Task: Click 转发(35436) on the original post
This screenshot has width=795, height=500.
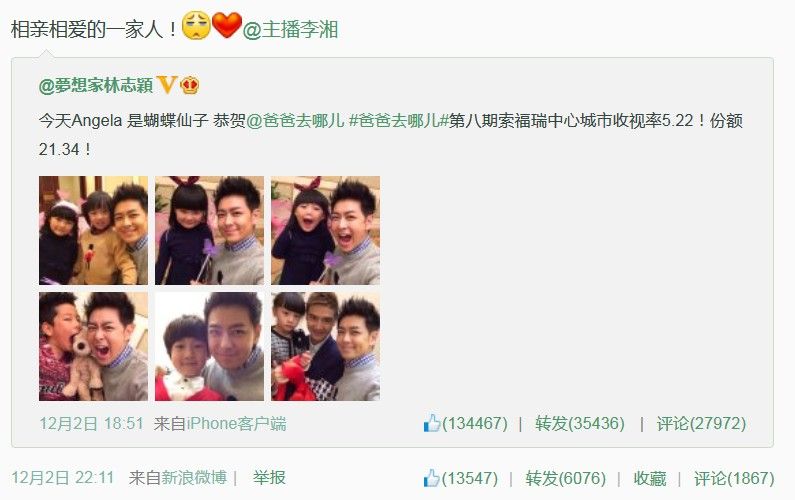Action: click(x=580, y=423)
